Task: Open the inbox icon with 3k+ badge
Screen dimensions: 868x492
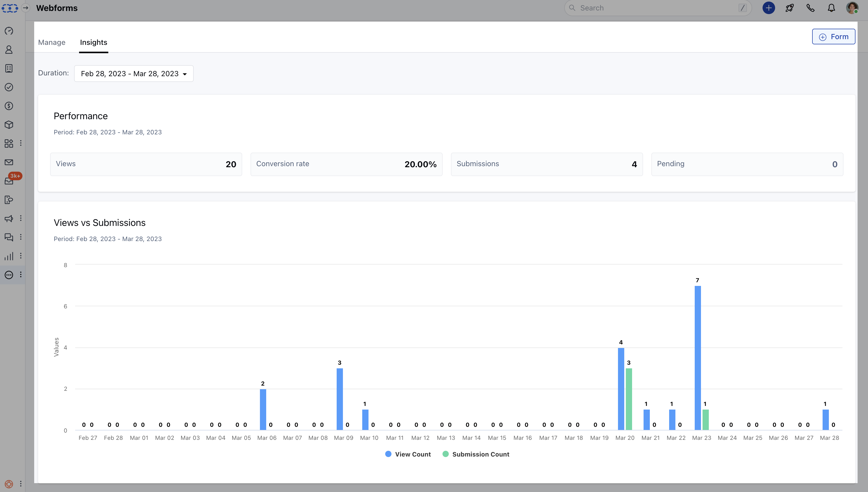Action: tap(9, 181)
